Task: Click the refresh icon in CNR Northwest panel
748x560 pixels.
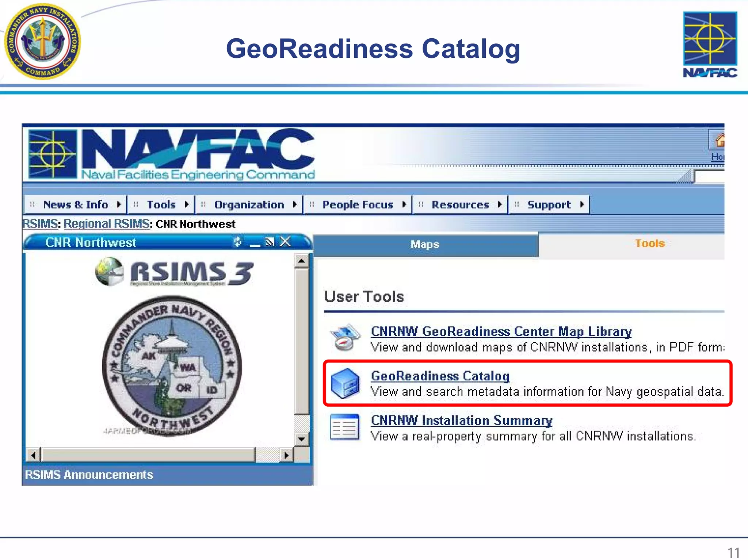Action: pyautogui.click(x=238, y=242)
